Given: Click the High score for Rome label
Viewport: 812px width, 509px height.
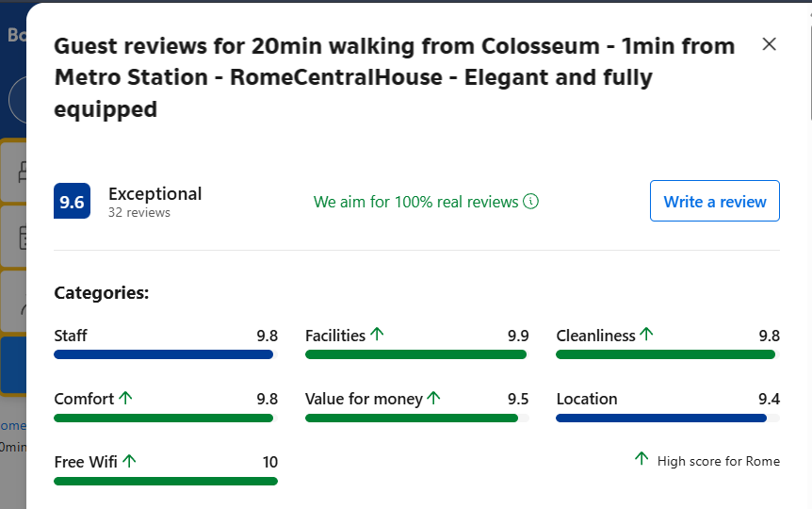Looking at the screenshot, I should point(718,461).
